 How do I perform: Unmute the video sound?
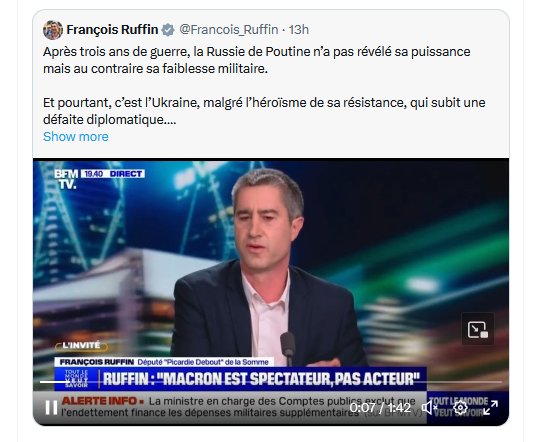(429, 407)
